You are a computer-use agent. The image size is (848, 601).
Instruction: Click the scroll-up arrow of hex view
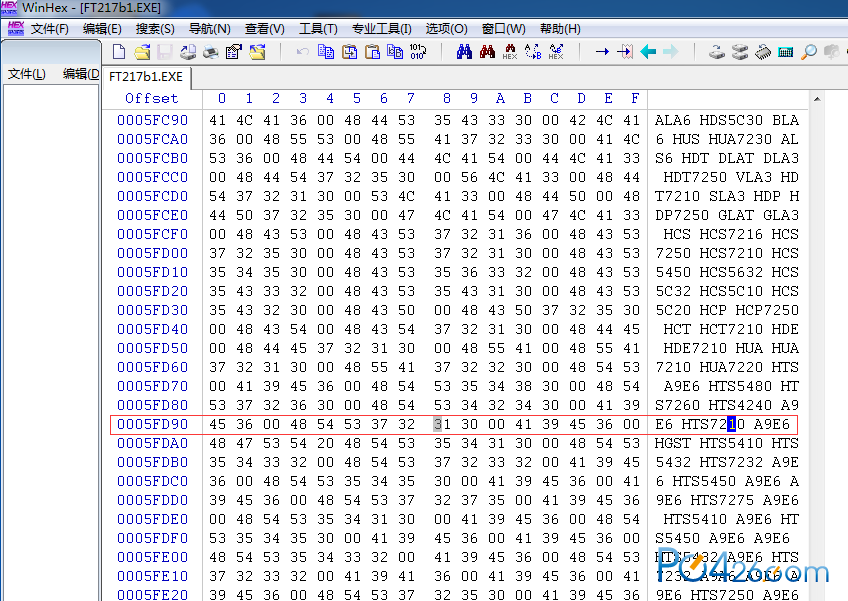817,99
